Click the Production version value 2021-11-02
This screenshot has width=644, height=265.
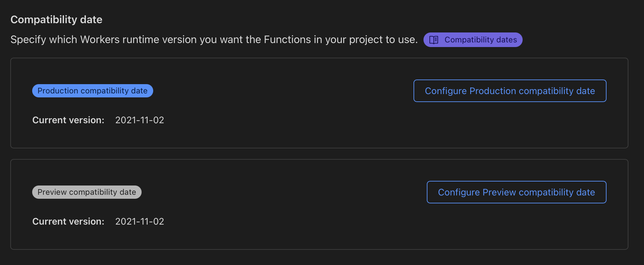pos(140,120)
